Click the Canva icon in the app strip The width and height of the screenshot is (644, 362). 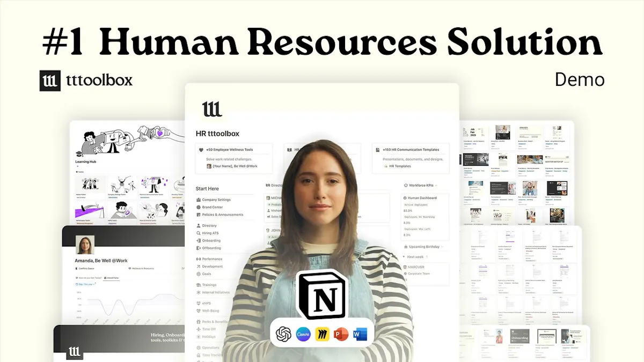[x=303, y=335]
